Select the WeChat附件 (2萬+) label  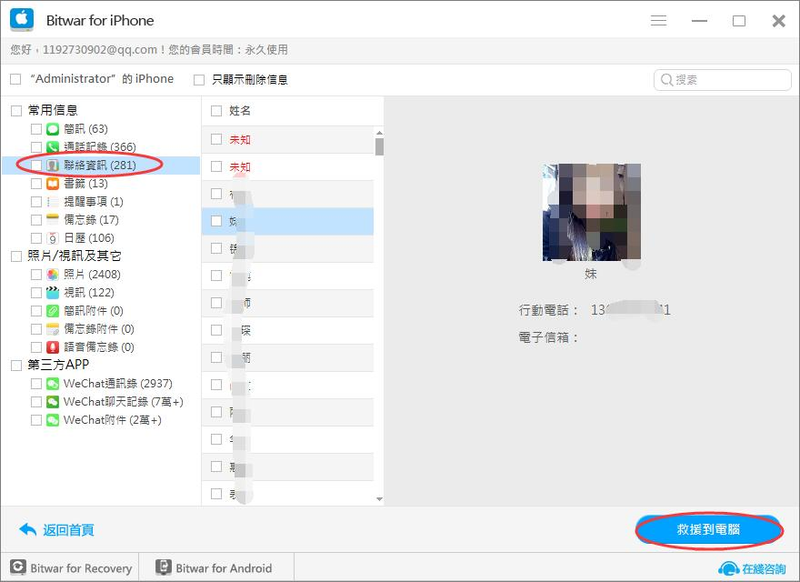(x=112, y=420)
